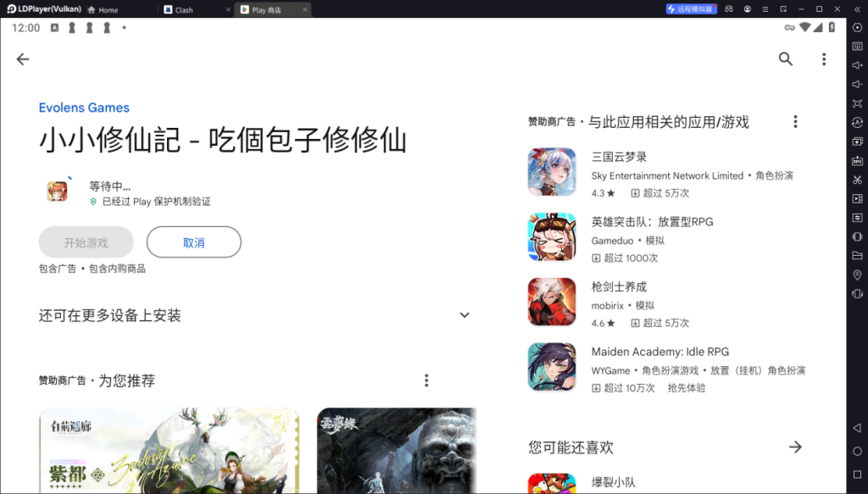Viewport: 868px width, 494px height.
Task: Open the multi-instance sidebar icon
Action: click(858, 142)
